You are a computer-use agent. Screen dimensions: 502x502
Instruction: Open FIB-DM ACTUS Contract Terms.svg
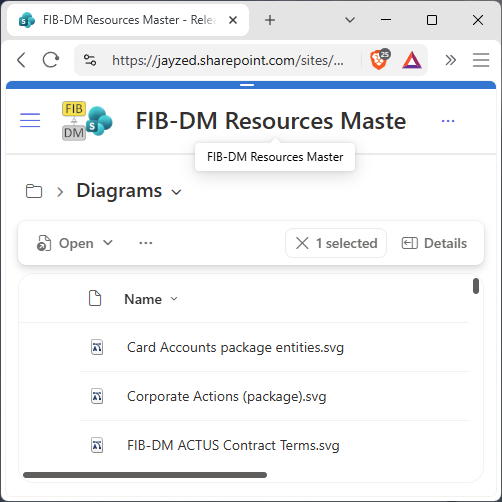pyautogui.click(x=233, y=445)
